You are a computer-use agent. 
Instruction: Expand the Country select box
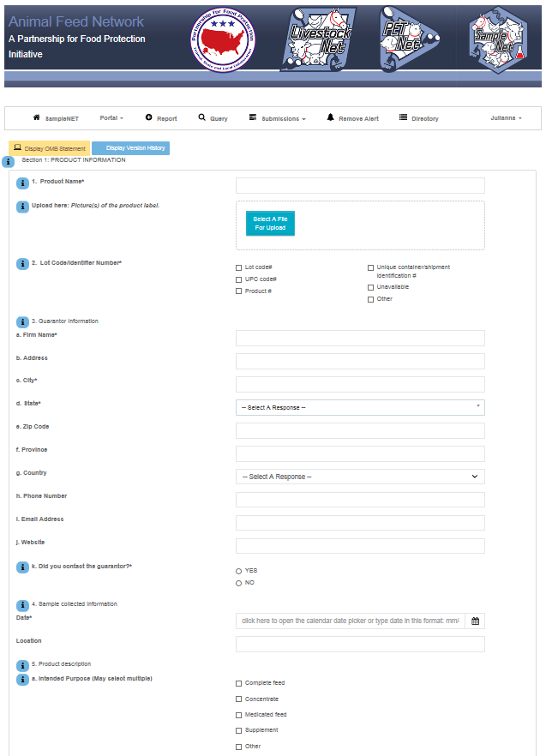pyautogui.click(x=360, y=477)
